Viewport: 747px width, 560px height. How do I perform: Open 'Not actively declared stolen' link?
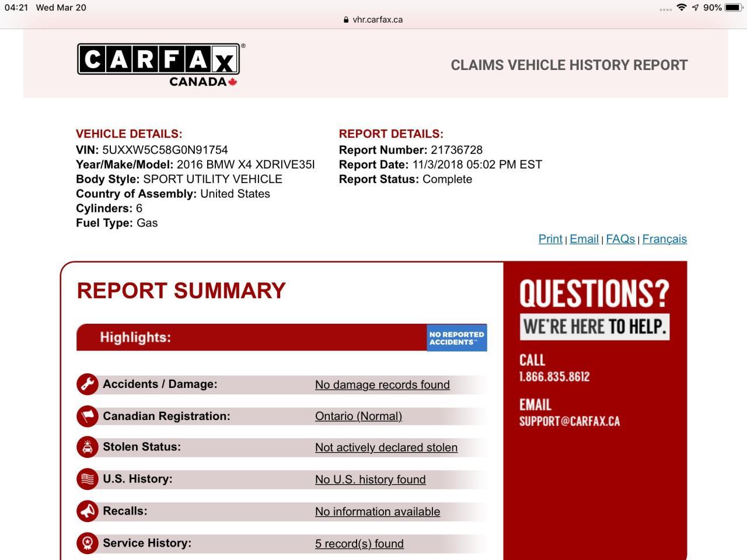tap(386, 448)
